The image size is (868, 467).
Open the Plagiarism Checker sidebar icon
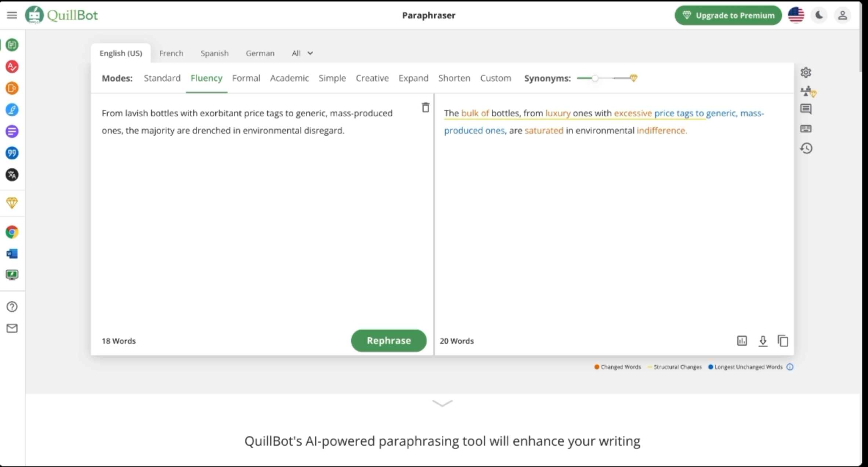pyautogui.click(x=12, y=88)
